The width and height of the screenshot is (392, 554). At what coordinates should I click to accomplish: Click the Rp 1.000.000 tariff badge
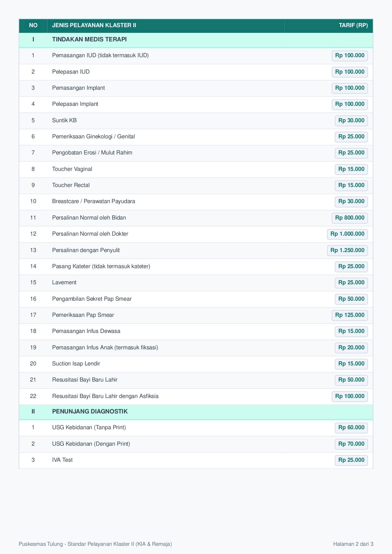[x=347, y=234]
